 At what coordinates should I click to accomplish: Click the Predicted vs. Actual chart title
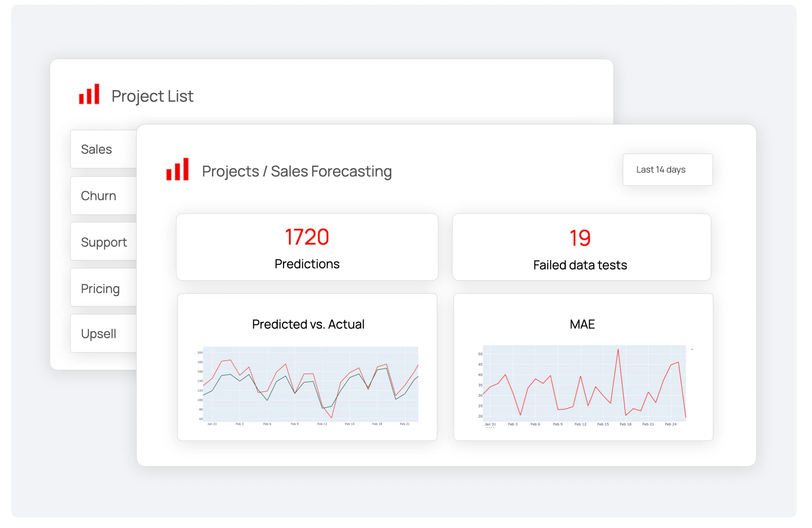pyautogui.click(x=308, y=324)
